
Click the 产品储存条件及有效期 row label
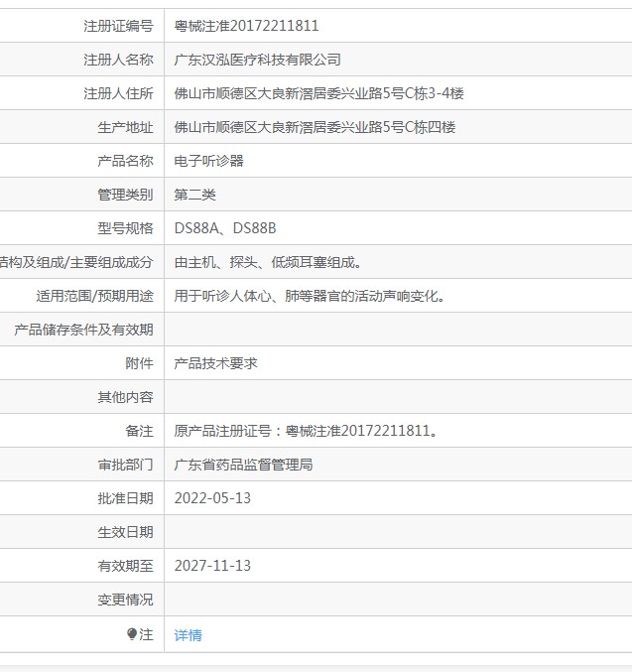coord(83,330)
